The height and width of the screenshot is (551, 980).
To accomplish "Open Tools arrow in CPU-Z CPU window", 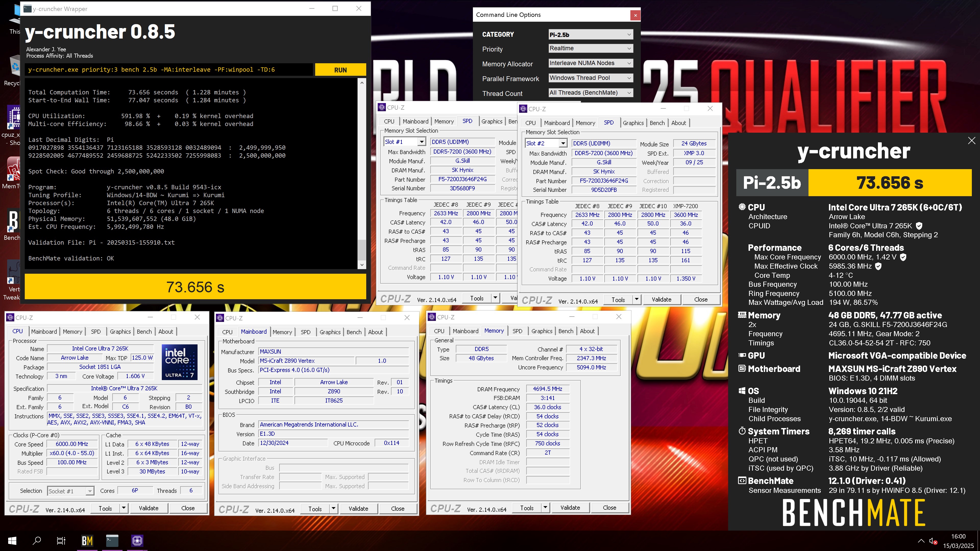I will coord(124,508).
